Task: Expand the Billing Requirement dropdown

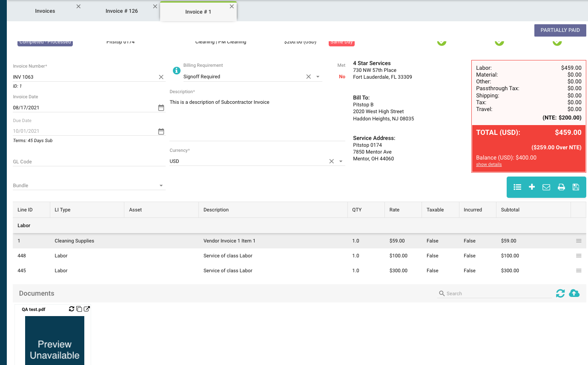Action: 318,77
